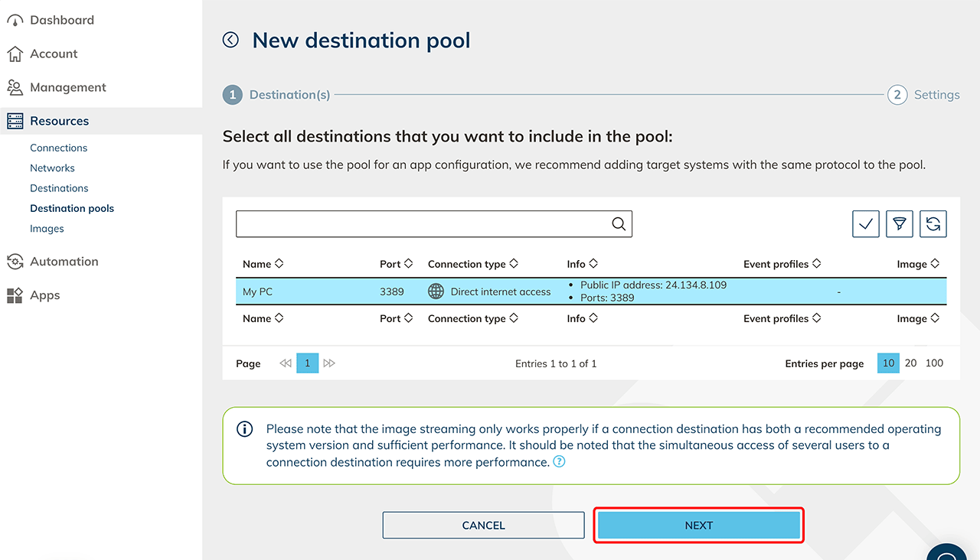Open the Destinations sub-item
Image resolution: width=980 pixels, height=560 pixels.
pyautogui.click(x=59, y=188)
